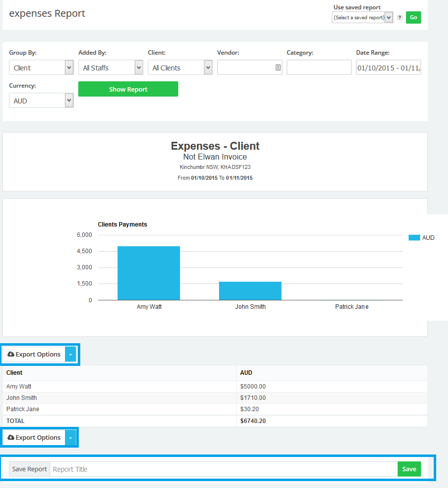Viewport: 448px width, 488px height.
Task: Open the Added By staff dropdown
Action: click(110, 67)
